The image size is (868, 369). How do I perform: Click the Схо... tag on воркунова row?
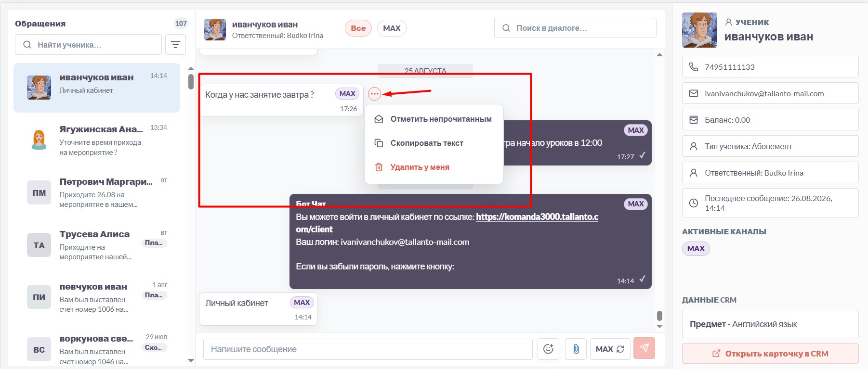pos(155,347)
